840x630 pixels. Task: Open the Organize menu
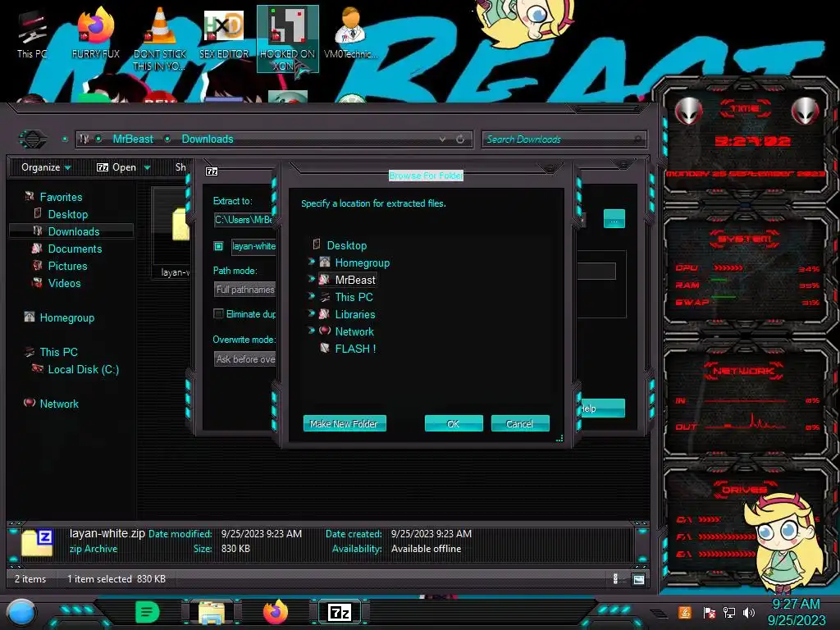coord(46,167)
